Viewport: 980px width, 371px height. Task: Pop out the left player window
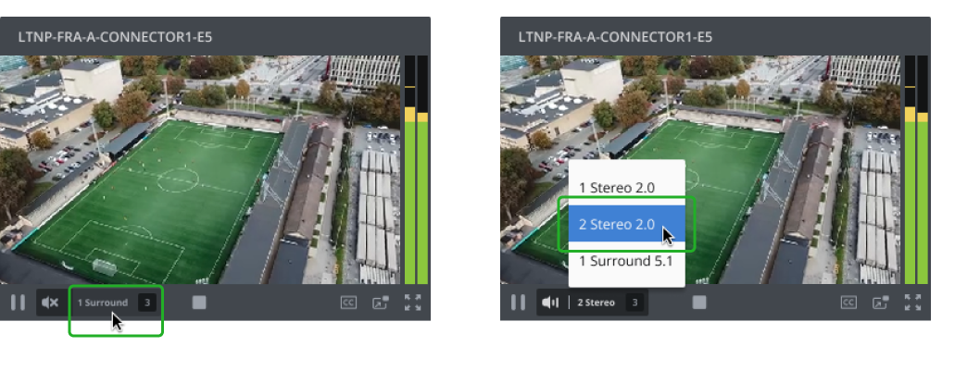380,303
